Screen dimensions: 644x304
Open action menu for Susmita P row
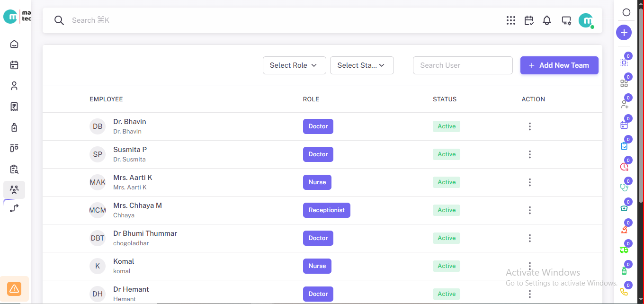tap(530, 154)
